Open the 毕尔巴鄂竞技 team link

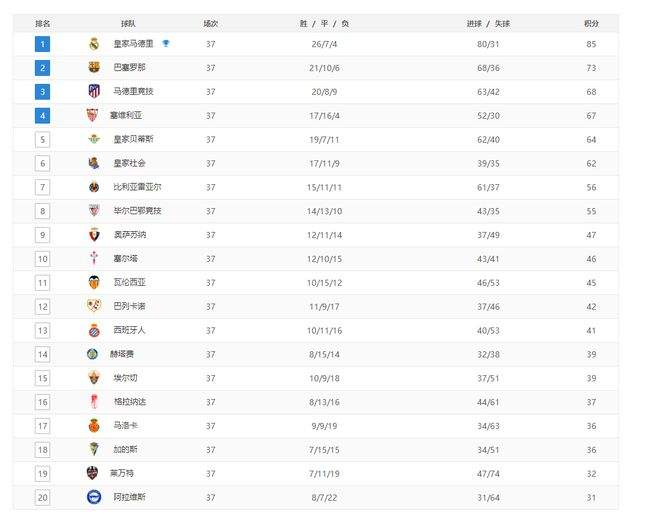point(137,211)
